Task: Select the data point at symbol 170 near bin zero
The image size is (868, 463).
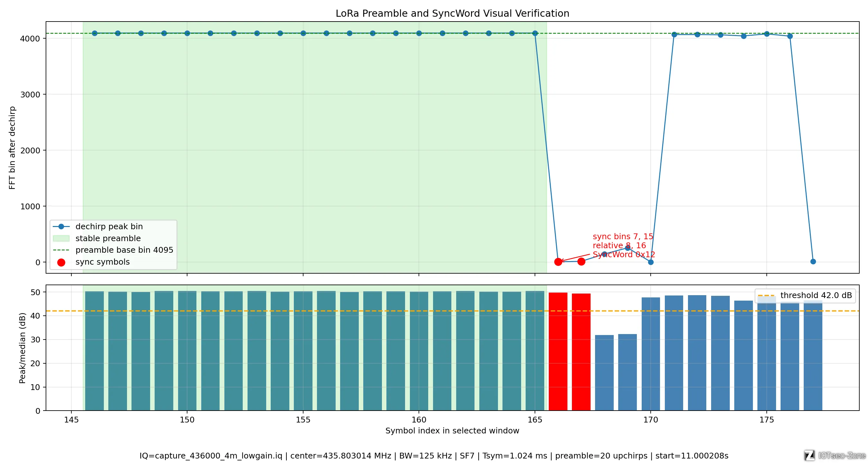Action: [x=651, y=262]
